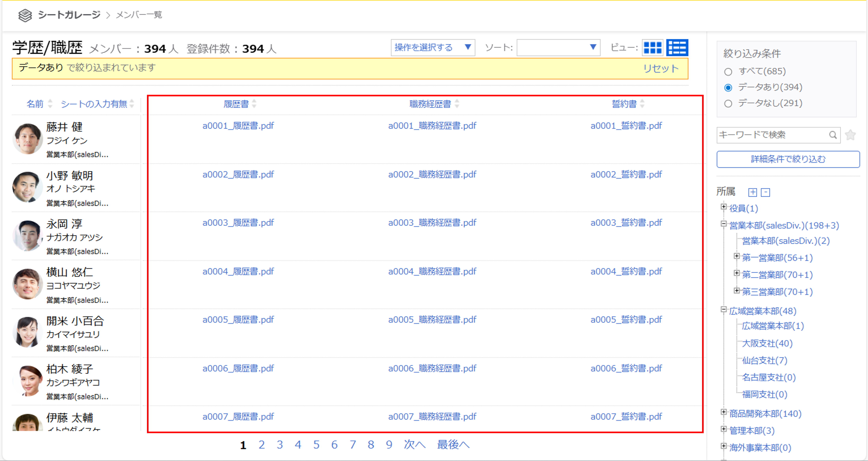The height and width of the screenshot is (461, 868).
Task: Click the シートガレージ logo icon
Action: (25, 15)
